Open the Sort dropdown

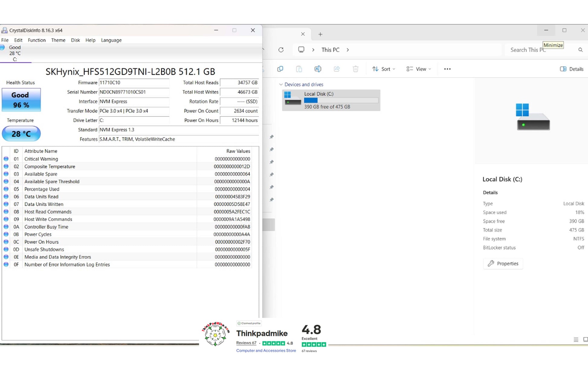pyautogui.click(x=383, y=69)
